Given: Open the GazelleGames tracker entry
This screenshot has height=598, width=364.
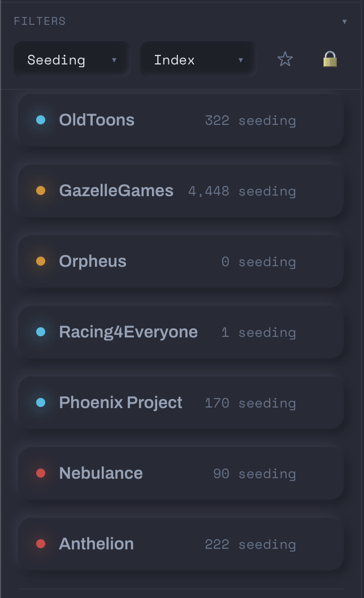Looking at the screenshot, I should (x=181, y=190).
